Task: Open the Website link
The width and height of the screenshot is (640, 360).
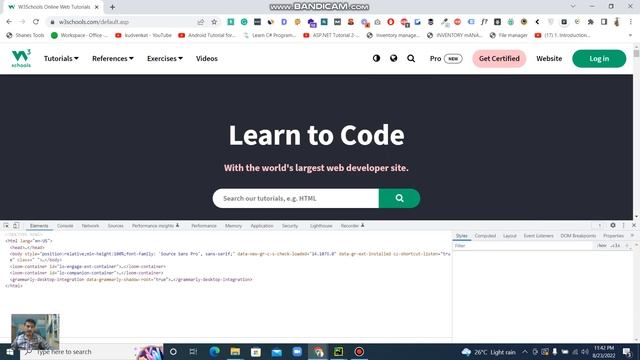Action: [549, 58]
